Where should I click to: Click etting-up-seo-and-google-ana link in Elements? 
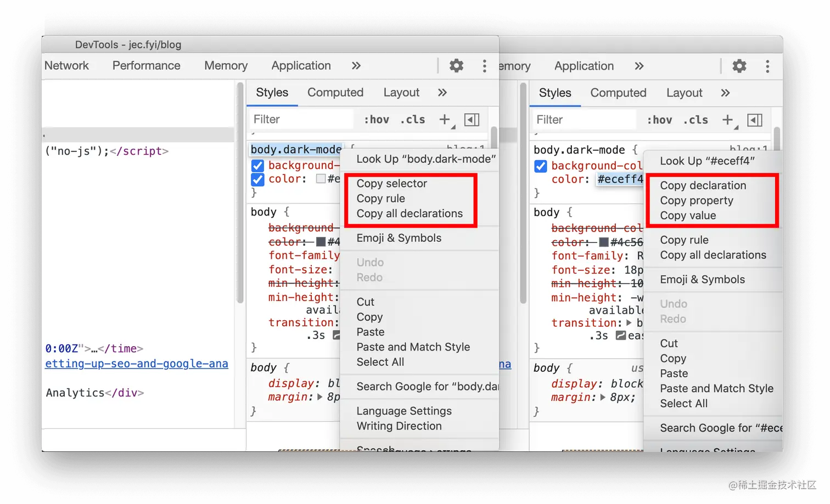[137, 364]
